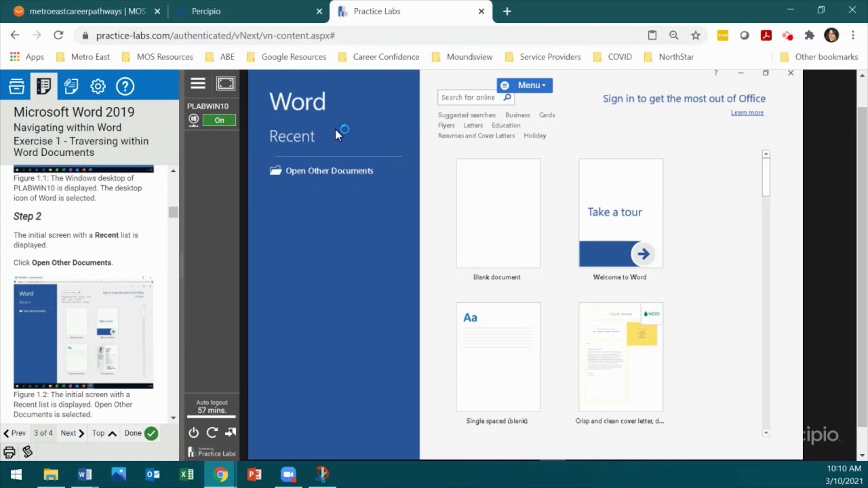Go to previous step with Prev
Image resolution: width=868 pixels, height=488 pixels.
tap(14, 433)
